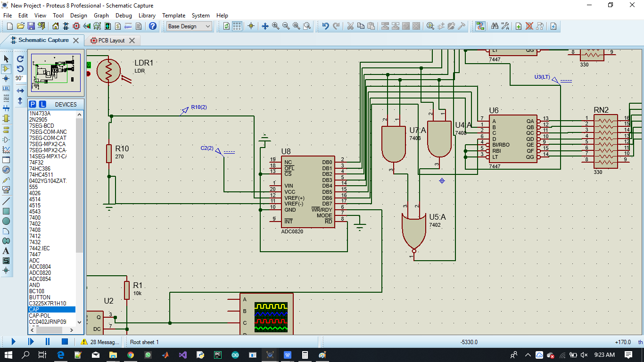The height and width of the screenshot is (362, 644).
Task: Click the L library manage button
Action: pos(42,104)
